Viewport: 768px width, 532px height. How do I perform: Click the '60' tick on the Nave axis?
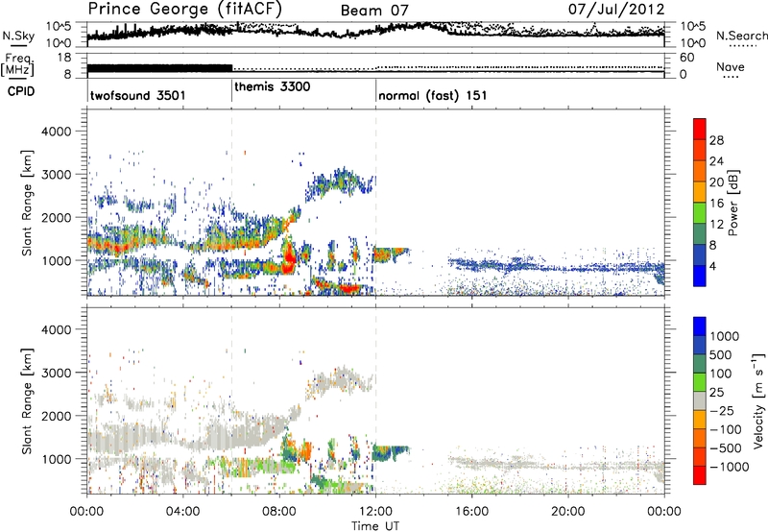click(x=686, y=58)
